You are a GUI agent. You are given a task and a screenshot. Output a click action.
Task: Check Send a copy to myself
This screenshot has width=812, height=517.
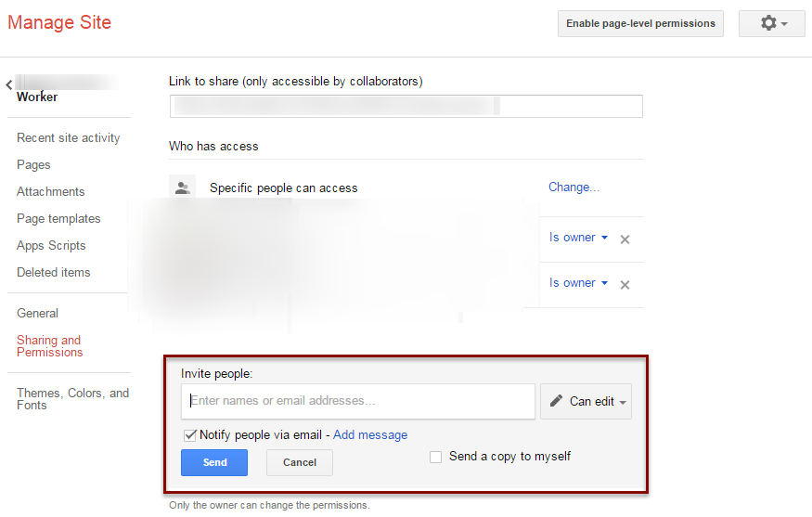435,457
